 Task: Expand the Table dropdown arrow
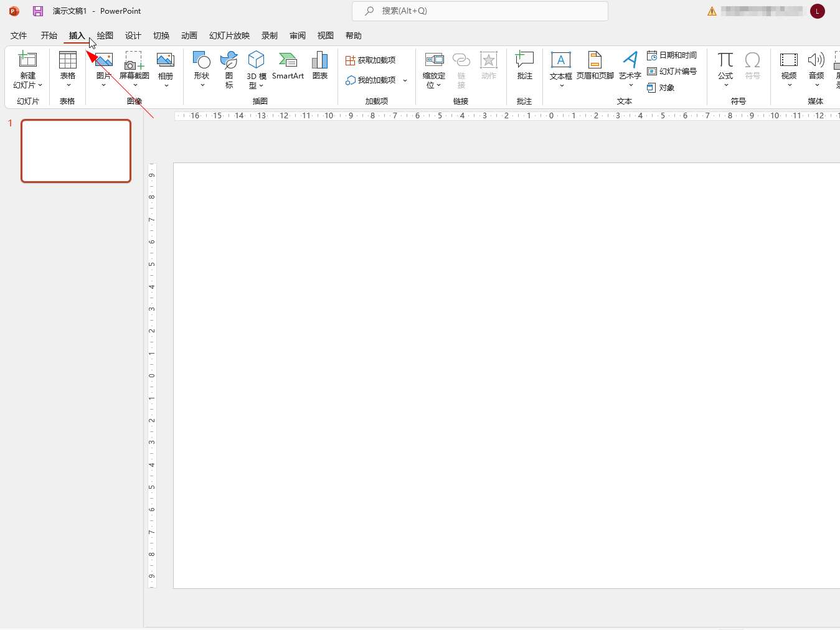tap(68, 85)
